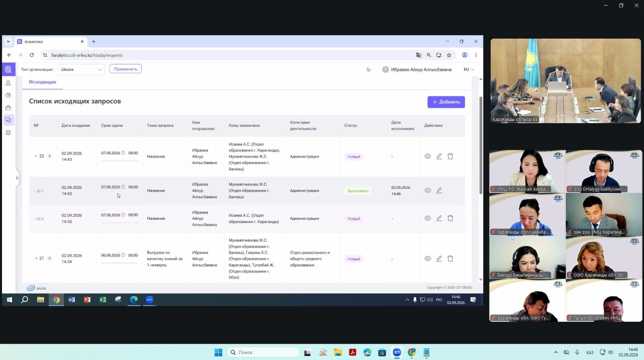Collapse request 22 row chevron
Image resolution: width=644 pixels, height=360 pixels.
[36, 156]
